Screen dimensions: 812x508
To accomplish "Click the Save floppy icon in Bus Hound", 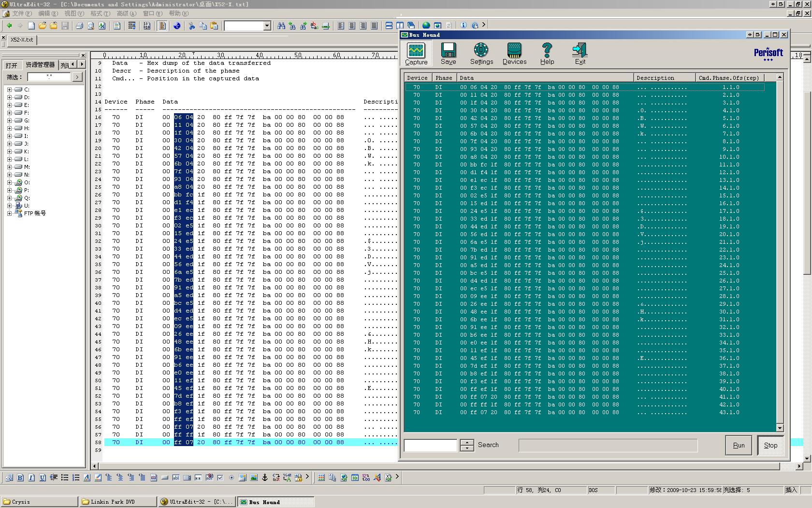I will [x=448, y=54].
